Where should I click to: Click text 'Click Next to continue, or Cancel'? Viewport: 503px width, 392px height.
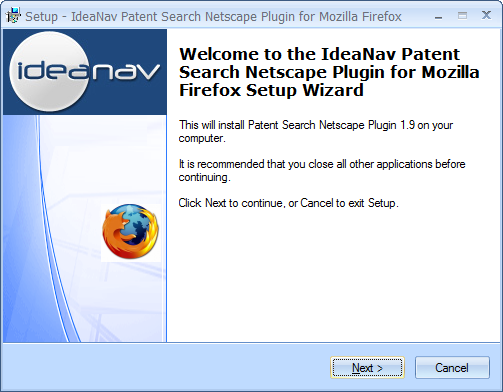pyautogui.click(x=256, y=203)
